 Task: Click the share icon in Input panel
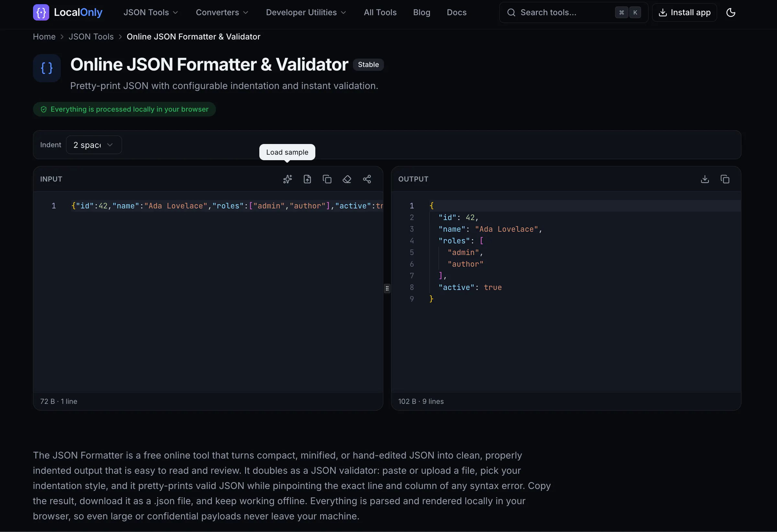click(367, 179)
